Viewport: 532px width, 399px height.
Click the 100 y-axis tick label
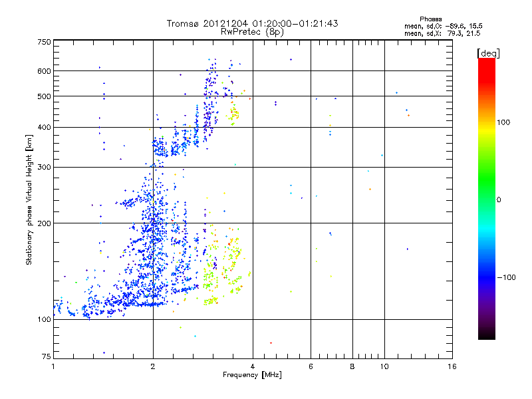click(44, 319)
